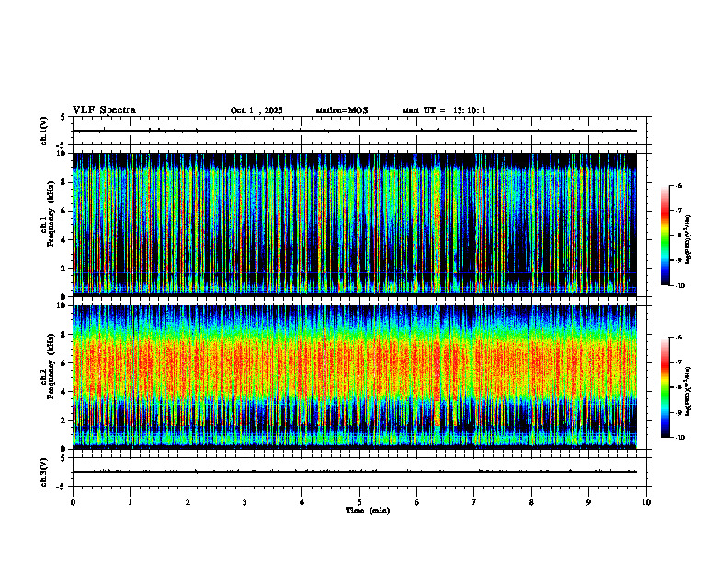Click the ch.1 spectrogram color scale bar
This screenshot has width=728, height=563.
pos(665,236)
